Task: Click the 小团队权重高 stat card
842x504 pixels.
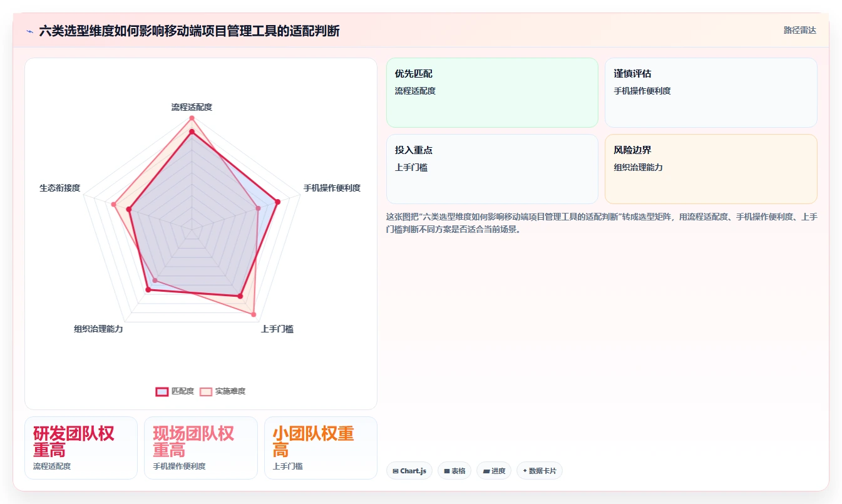Action: coord(321,448)
